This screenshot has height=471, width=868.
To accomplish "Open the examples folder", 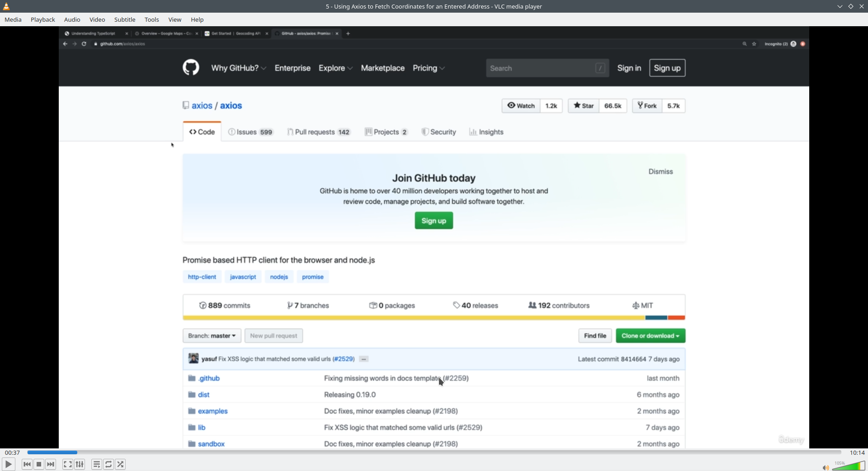I will click(x=213, y=411).
